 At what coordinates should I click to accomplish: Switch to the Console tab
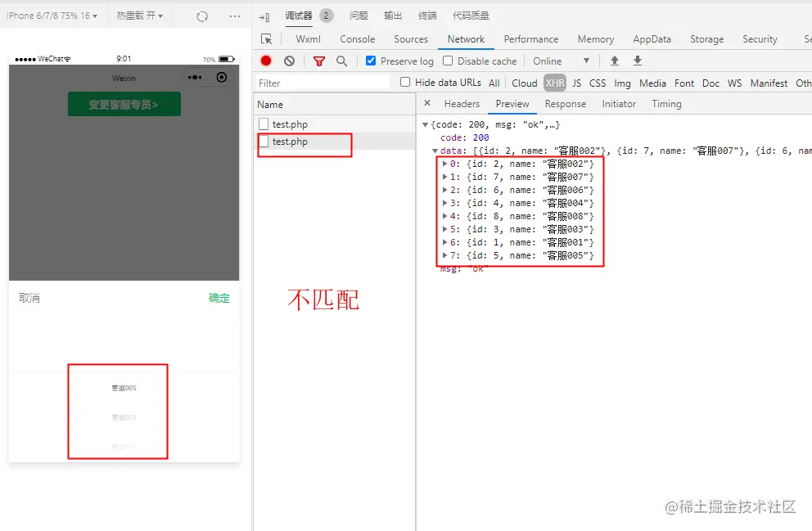coord(358,38)
